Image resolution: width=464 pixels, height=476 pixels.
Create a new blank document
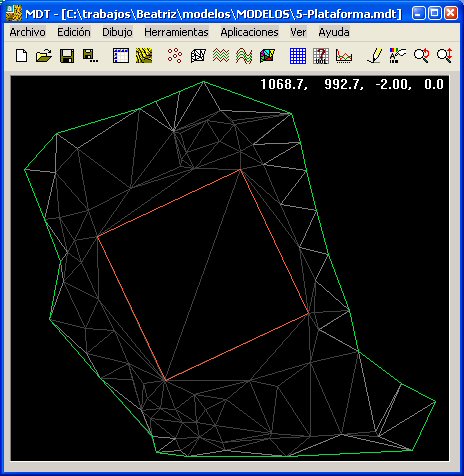point(22,55)
